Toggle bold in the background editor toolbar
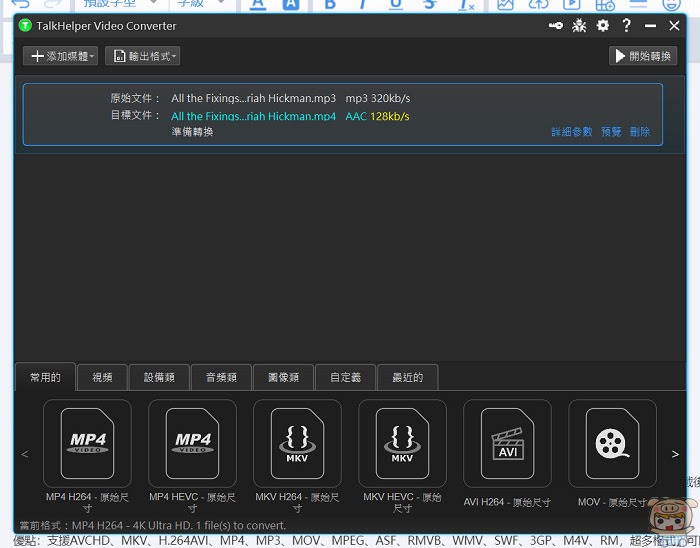The height and width of the screenshot is (548, 700). click(x=330, y=4)
